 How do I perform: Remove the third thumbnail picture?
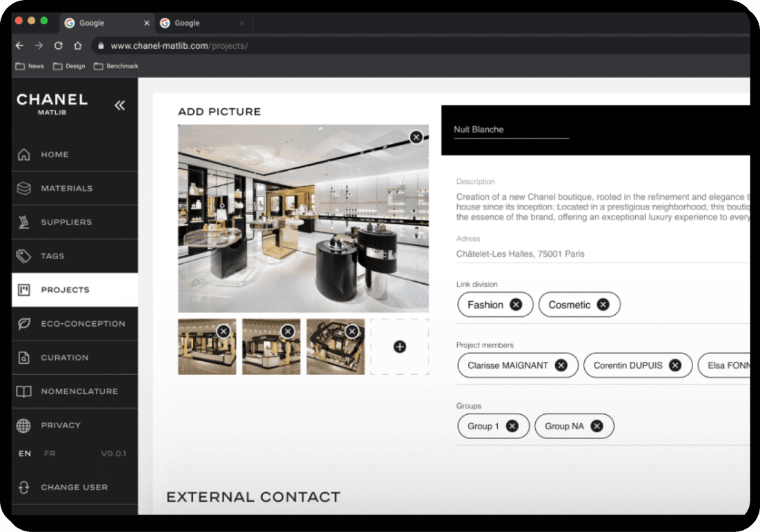tap(352, 331)
